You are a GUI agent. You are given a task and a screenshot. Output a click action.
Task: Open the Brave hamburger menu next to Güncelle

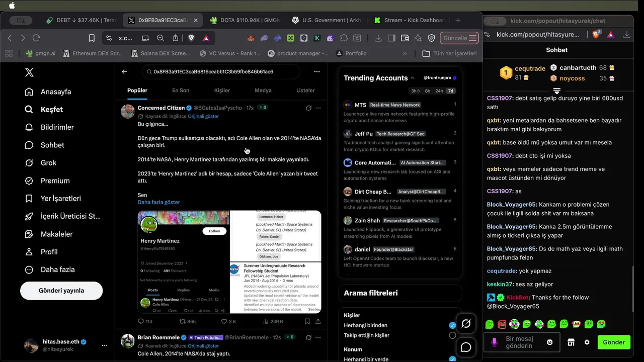click(472, 38)
